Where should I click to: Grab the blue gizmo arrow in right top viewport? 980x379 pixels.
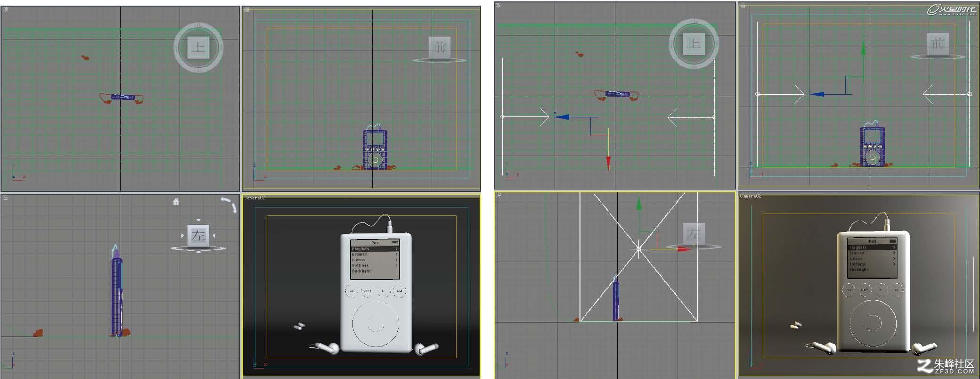[x=563, y=117]
